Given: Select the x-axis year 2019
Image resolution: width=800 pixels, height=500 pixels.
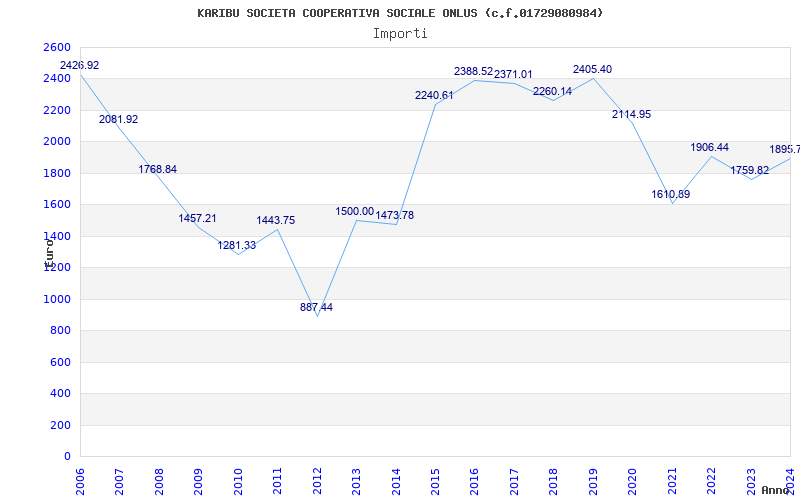Looking at the screenshot, I should click(x=593, y=481).
